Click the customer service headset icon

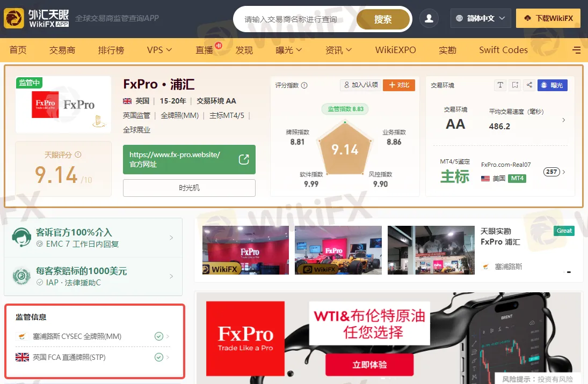[21, 238]
